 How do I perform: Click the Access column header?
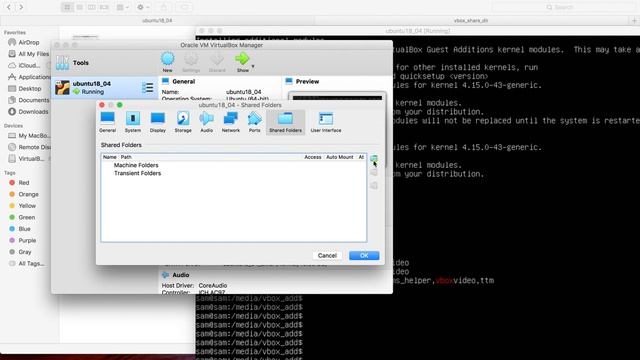click(313, 157)
